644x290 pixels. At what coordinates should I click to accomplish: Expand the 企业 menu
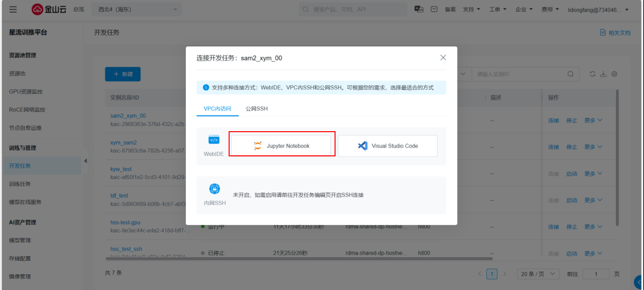[524, 9]
